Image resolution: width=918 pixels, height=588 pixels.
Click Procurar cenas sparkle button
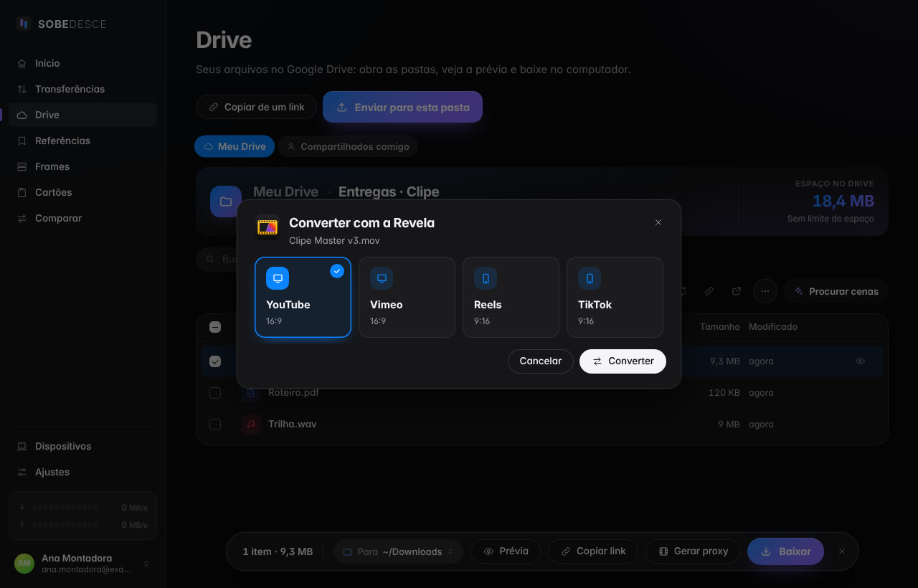[836, 291]
